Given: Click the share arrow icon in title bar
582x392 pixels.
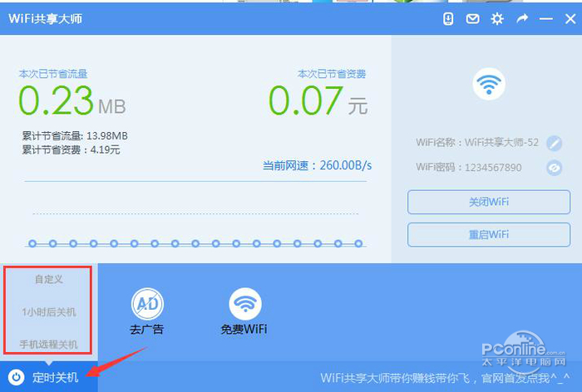Looking at the screenshot, I should pyautogui.click(x=522, y=18).
